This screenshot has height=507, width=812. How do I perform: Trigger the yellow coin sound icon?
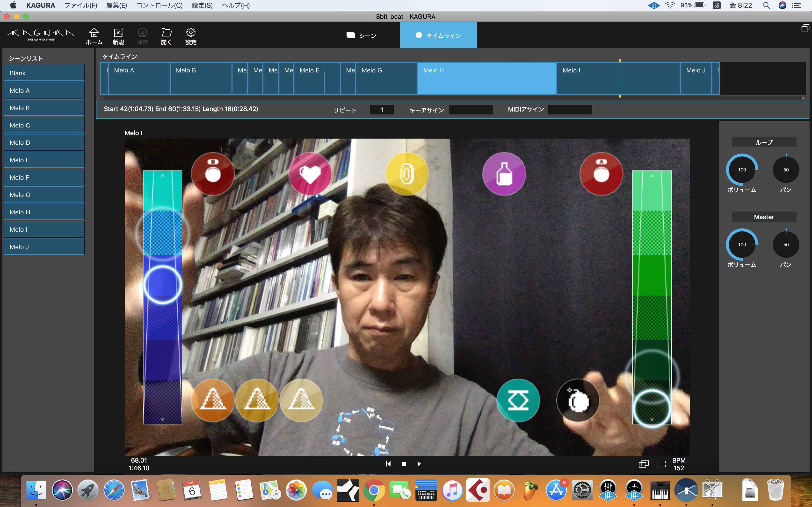pos(407,174)
